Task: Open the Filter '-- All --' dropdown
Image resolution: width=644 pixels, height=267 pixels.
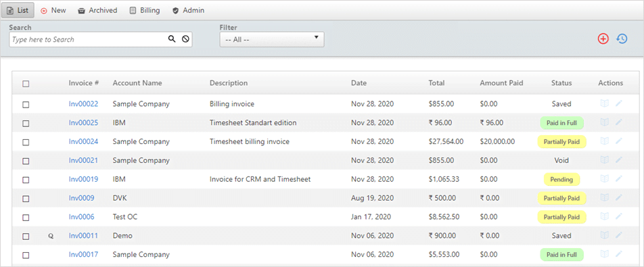Action: tap(272, 39)
